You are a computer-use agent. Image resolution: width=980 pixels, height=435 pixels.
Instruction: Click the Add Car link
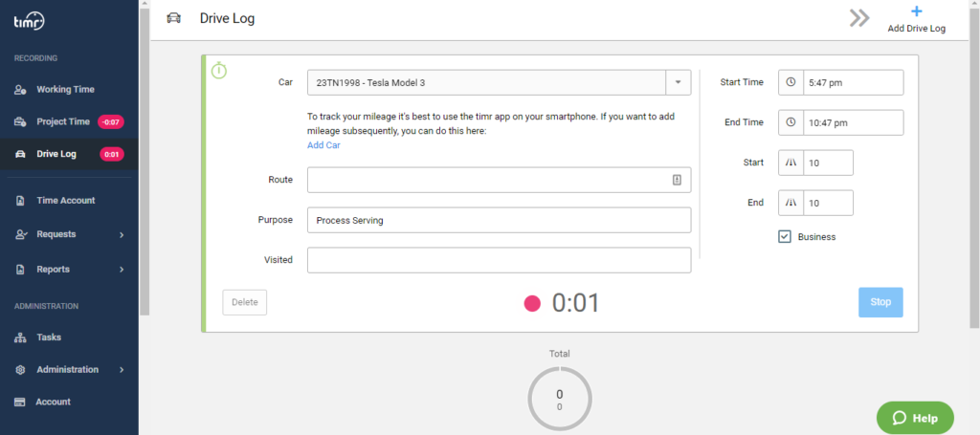click(x=323, y=144)
